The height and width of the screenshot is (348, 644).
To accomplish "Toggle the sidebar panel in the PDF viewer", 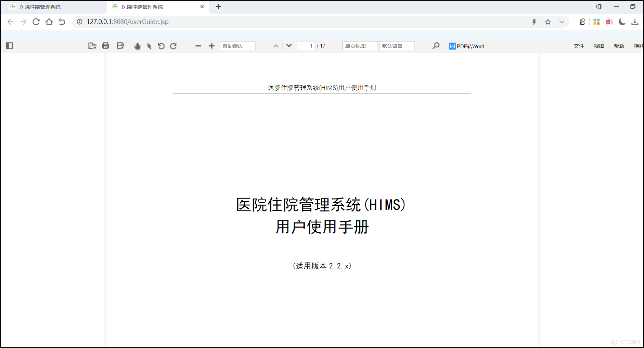I will (x=9, y=46).
